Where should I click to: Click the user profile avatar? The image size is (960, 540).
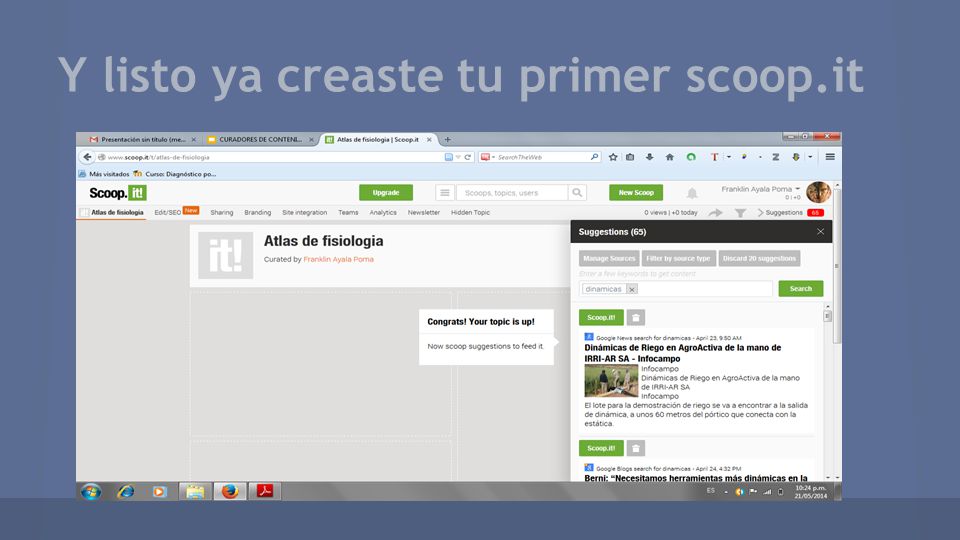[x=819, y=192]
